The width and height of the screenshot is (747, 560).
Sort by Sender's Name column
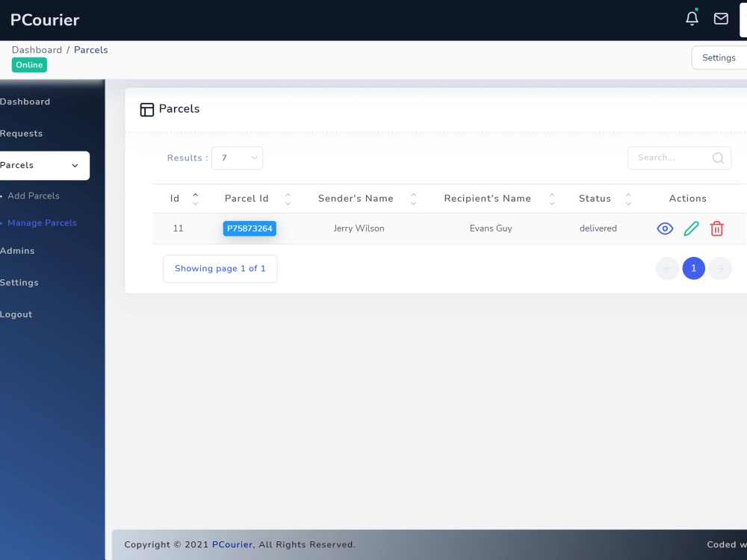coord(414,199)
